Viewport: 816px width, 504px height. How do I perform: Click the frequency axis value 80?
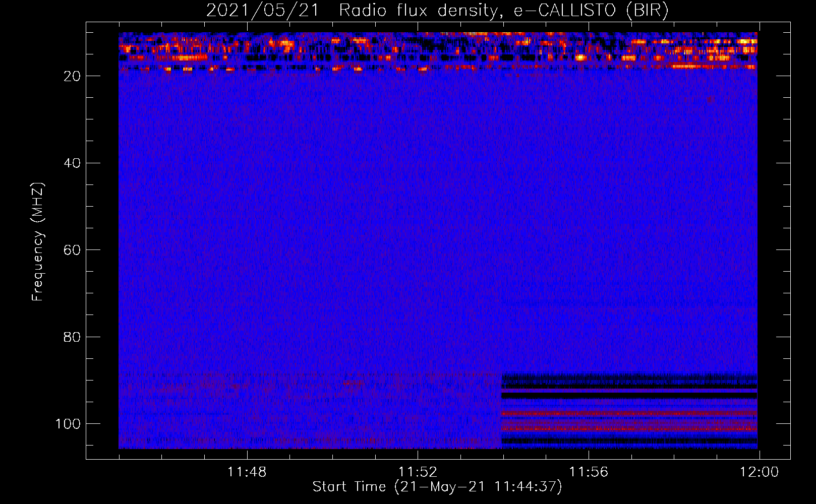(x=72, y=337)
